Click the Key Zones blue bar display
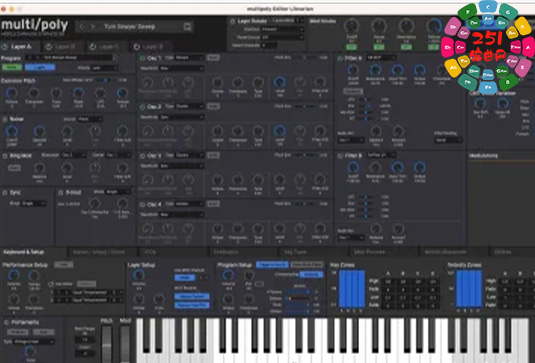535x363 pixels. 352,289
